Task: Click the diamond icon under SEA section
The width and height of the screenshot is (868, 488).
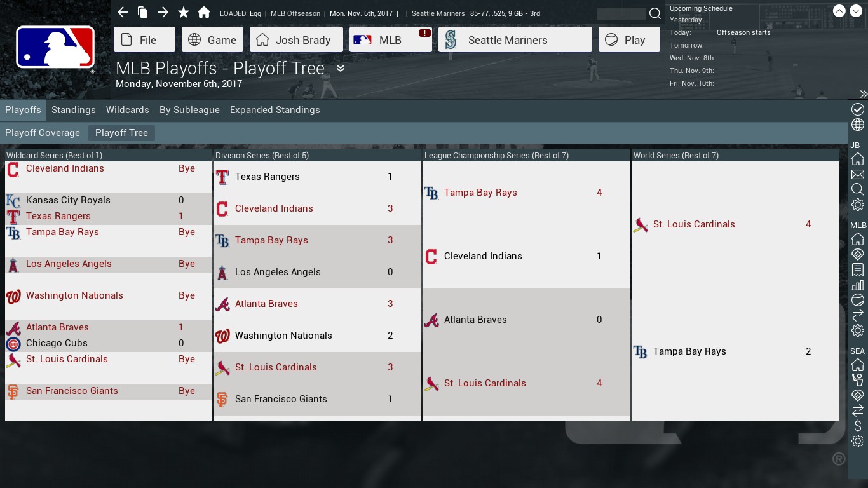Action: point(858,395)
